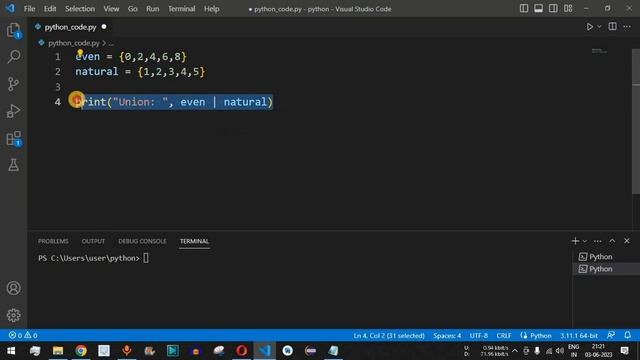This screenshot has height=360, width=640.
Task: Open the Help menu
Action: point(211,9)
